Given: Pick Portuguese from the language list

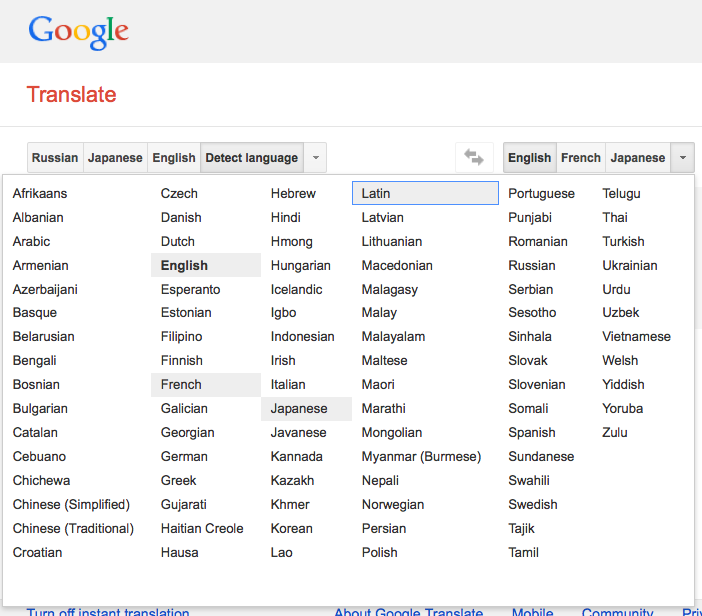Looking at the screenshot, I should point(541,193).
